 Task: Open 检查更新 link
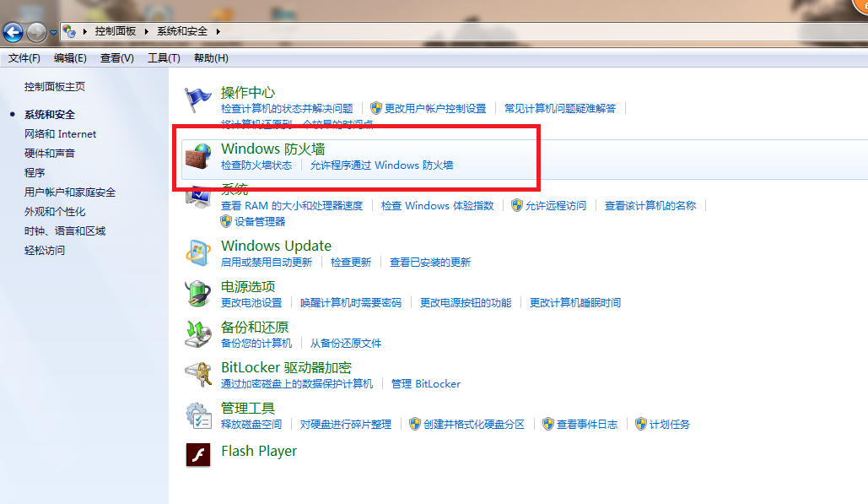click(x=351, y=262)
